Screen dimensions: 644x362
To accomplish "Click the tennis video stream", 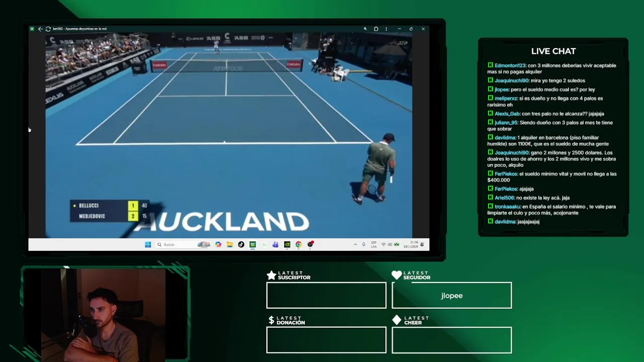I will [229, 135].
